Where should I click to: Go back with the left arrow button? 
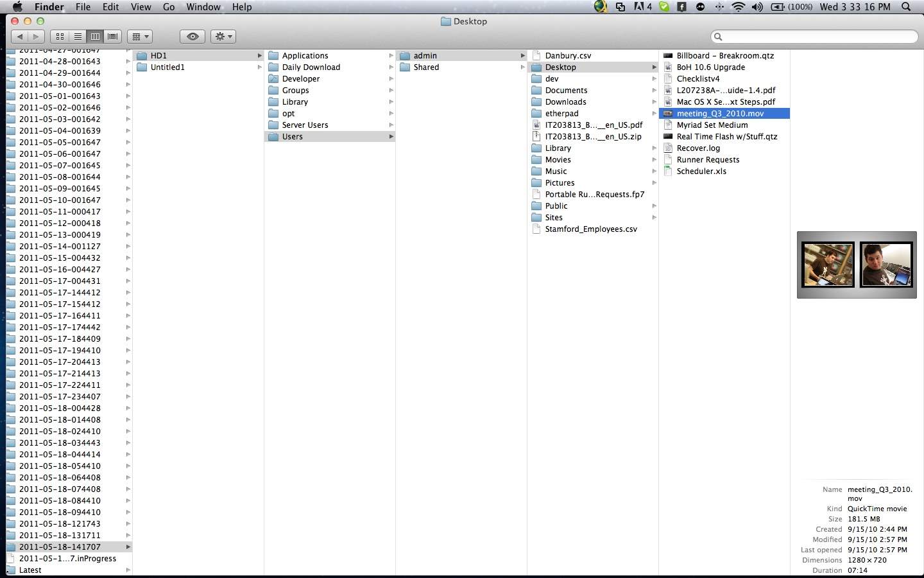click(x=21, y=37)
